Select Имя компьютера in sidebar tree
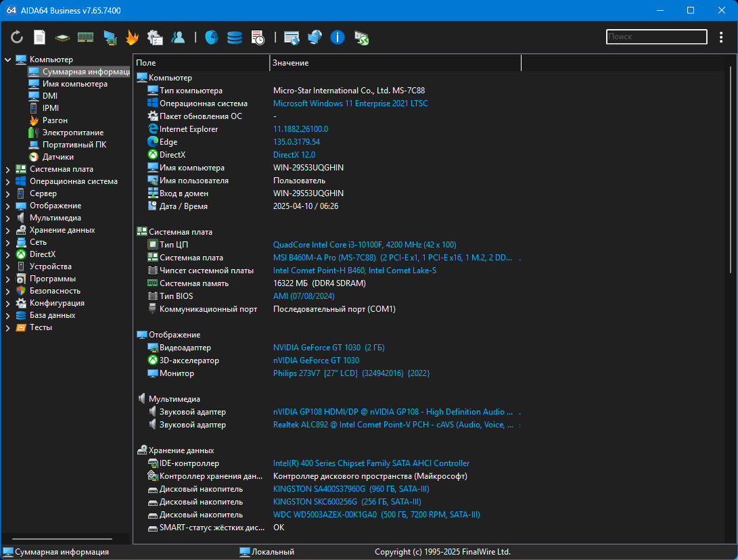The height and width of the screenshot is (560, 738). click(75, 84)
